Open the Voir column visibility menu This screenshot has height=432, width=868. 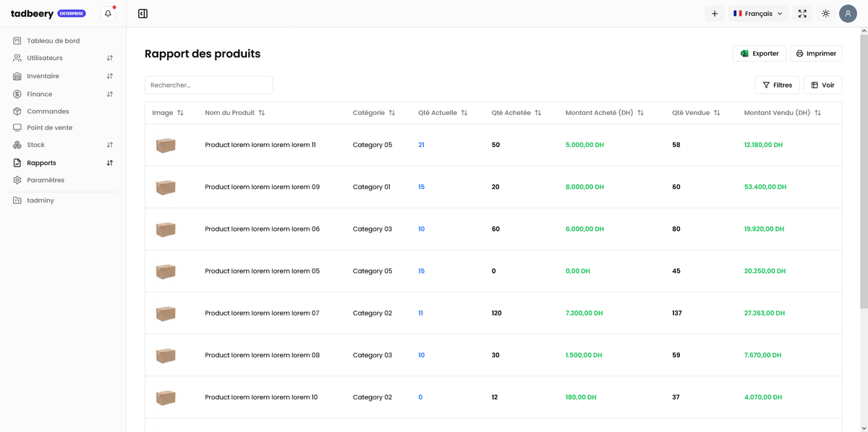coord(822,85)
